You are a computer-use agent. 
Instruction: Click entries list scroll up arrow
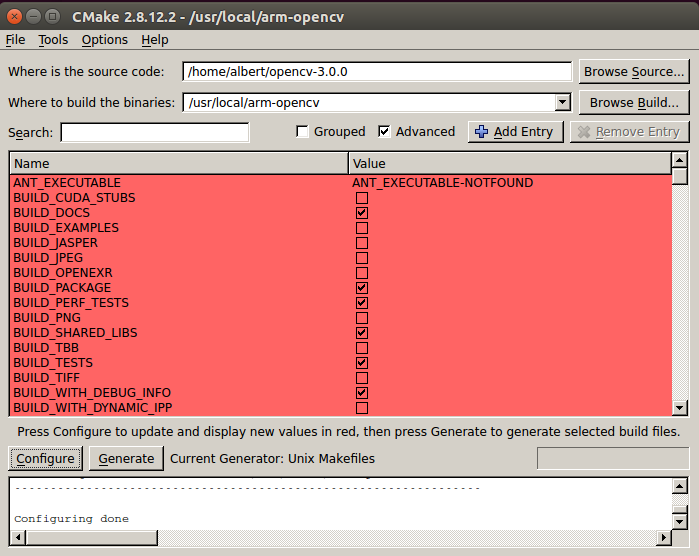679,160
